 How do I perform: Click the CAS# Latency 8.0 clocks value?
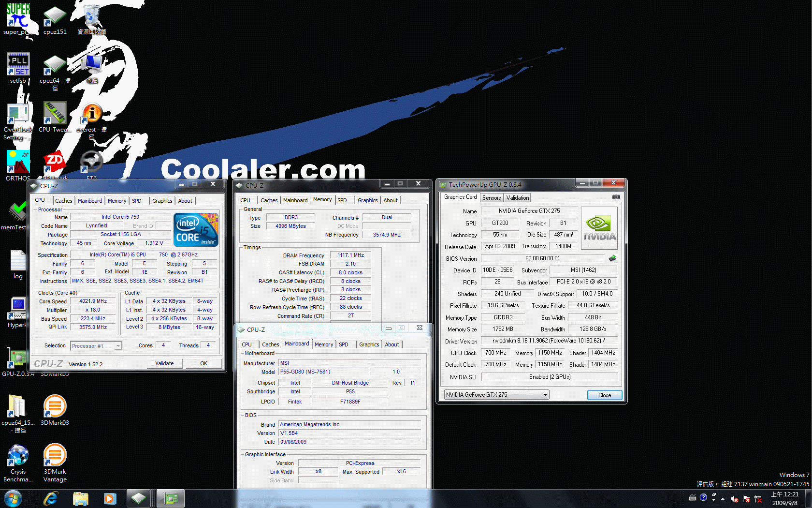(x=351, y=272)
